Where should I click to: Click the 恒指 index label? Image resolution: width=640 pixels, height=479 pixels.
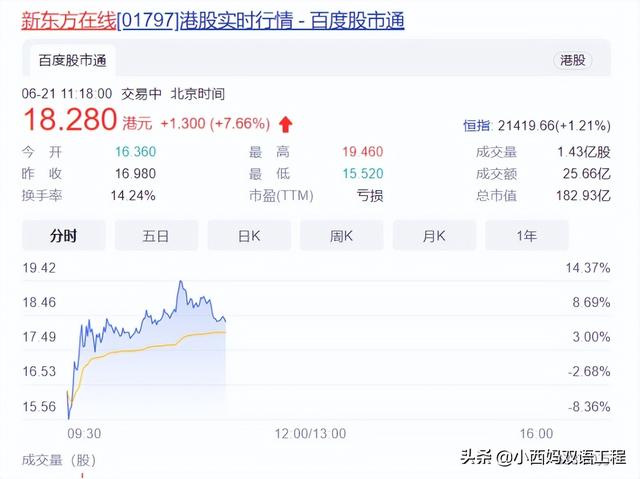point(477,126)
